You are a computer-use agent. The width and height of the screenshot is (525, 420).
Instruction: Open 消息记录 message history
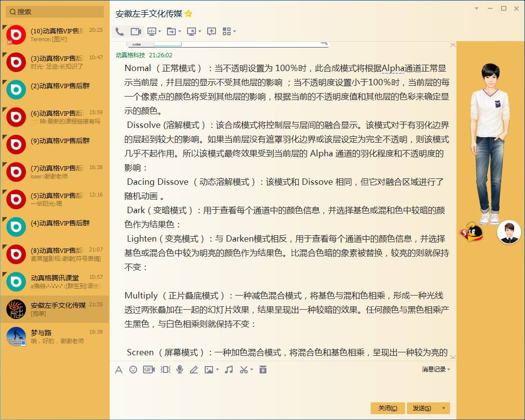(433, 370)
